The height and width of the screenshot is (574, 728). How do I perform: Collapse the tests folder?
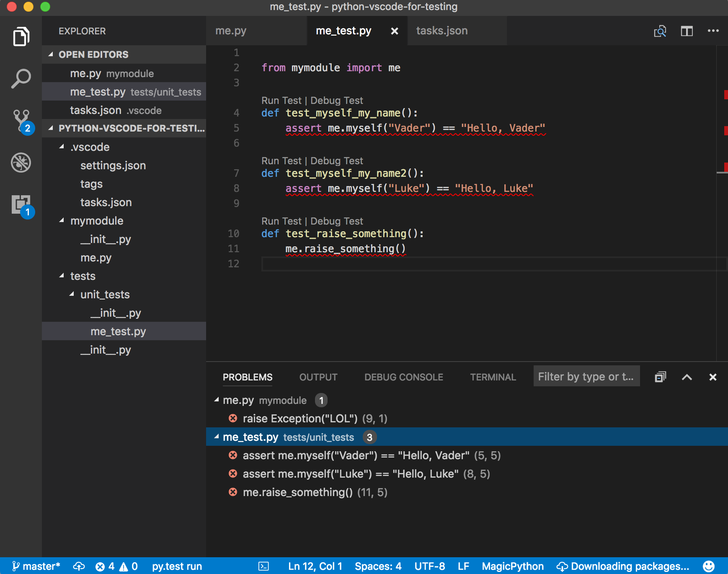pos(62,276)
